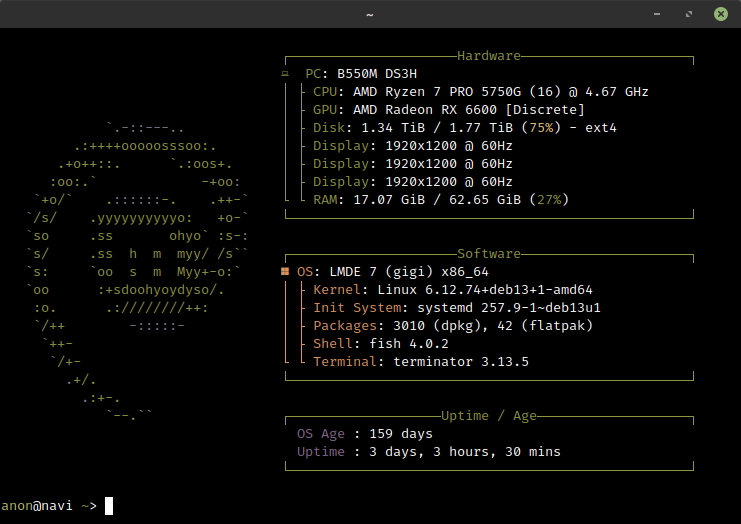Click the '[Discrete]' GPU tag
Screen dimensions: 741x524
[x=545, y=110]
